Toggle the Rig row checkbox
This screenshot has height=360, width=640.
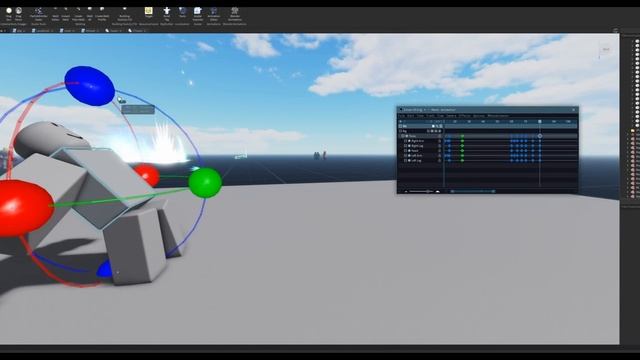(400, 131)
